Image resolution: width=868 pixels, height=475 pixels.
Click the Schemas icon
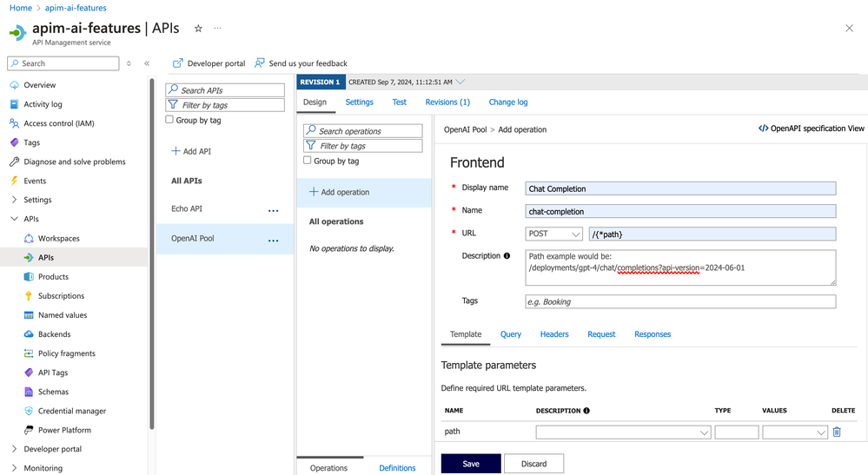click(29, 392)
